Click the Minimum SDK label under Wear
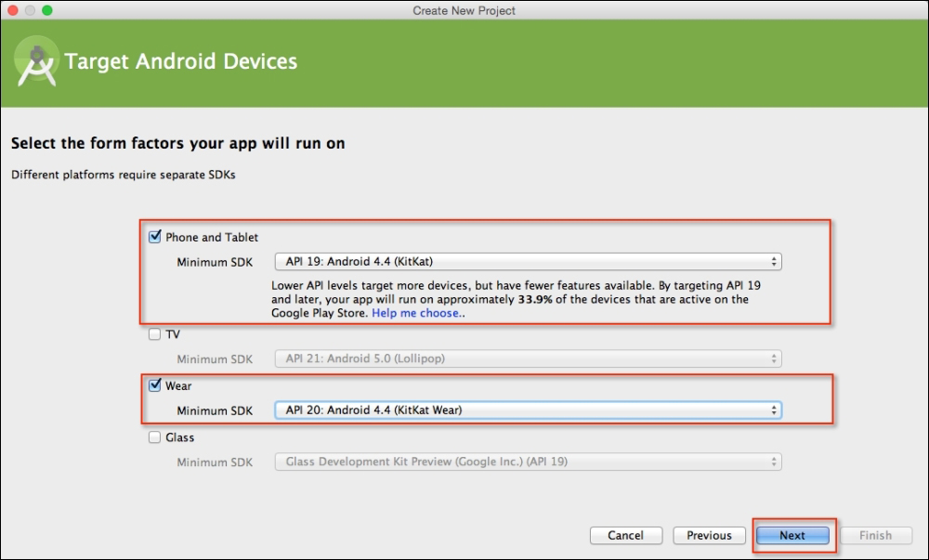The width and height of the screenshot is (929, 560). click(215, 410)
